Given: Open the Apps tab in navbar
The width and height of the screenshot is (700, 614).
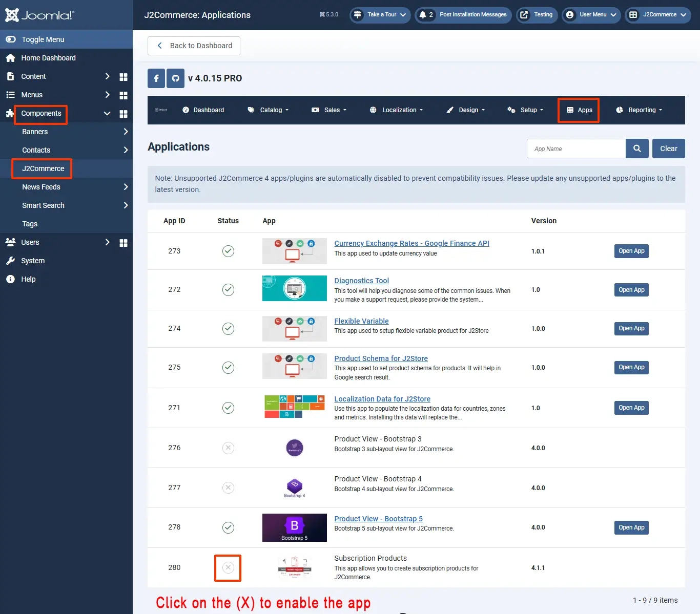Looking at the screenshot, I should point(579,110).
